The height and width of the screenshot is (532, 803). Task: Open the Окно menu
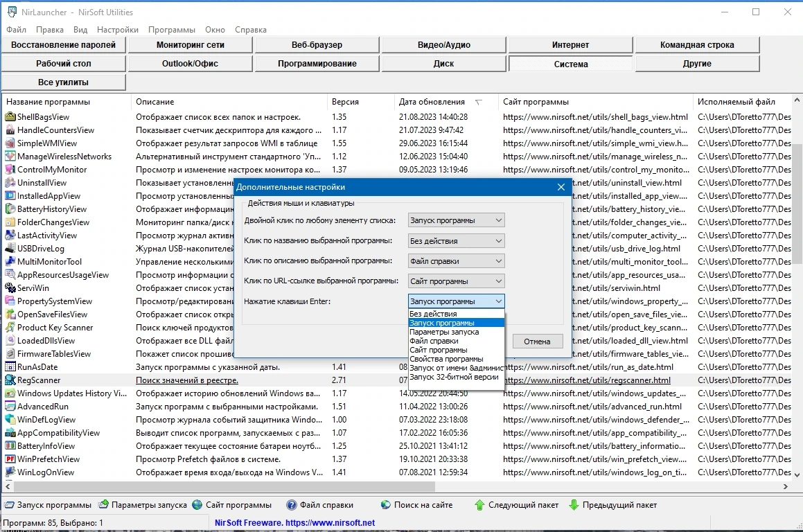click(x=215, y=30)
